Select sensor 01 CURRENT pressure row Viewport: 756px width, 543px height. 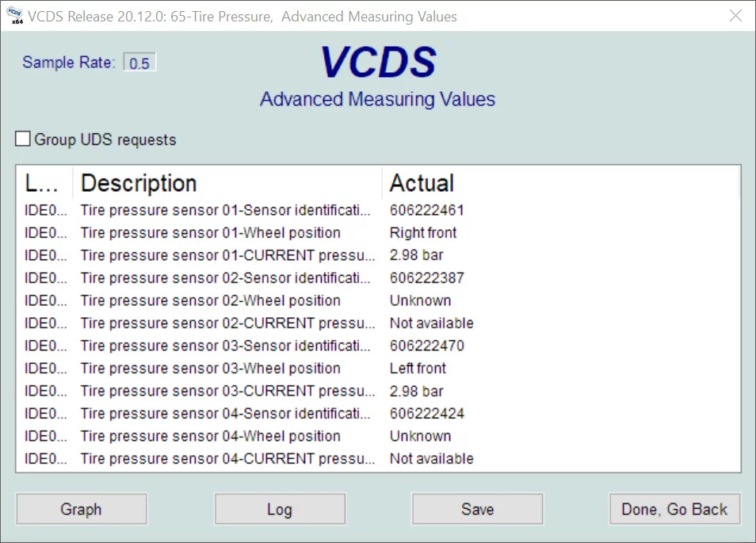pos(227,255)
